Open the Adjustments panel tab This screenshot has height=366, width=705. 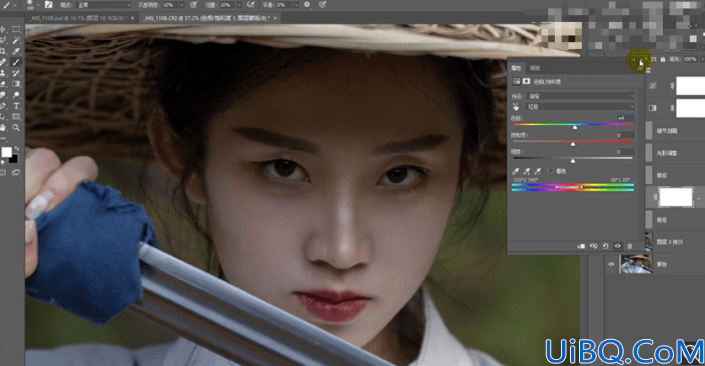tap(535, 68)
